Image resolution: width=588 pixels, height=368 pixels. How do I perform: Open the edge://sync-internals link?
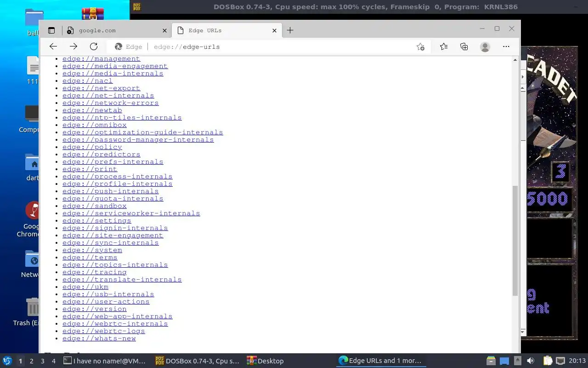point(110,242)
